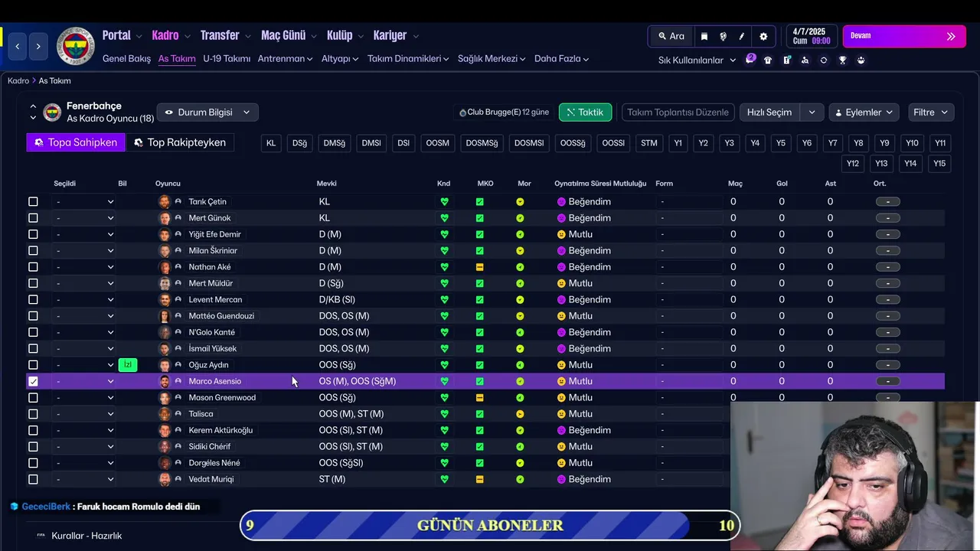Click the group of people shortcut icon

861,60
